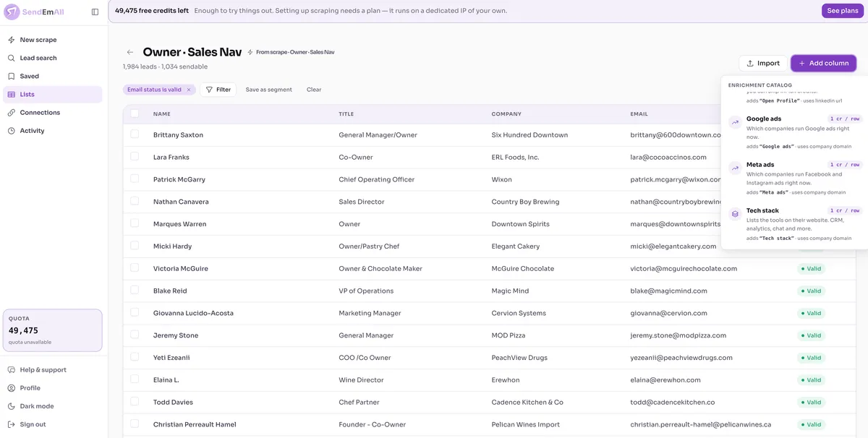Screen dimensions: 868x438
Task: Click the Saved bookmark icon
Action: pyautogui.click(x=12, y=76)
